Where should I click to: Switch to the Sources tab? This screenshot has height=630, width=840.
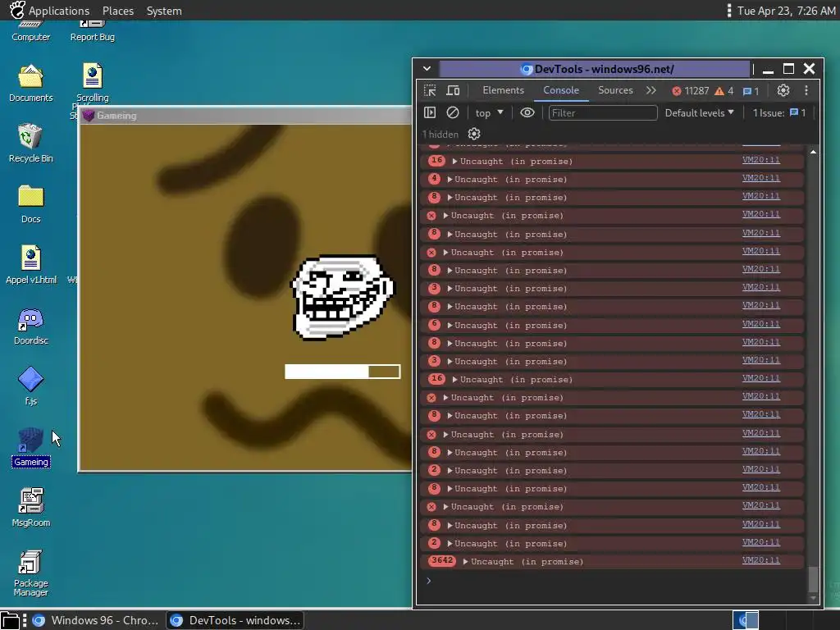point(615,90)
